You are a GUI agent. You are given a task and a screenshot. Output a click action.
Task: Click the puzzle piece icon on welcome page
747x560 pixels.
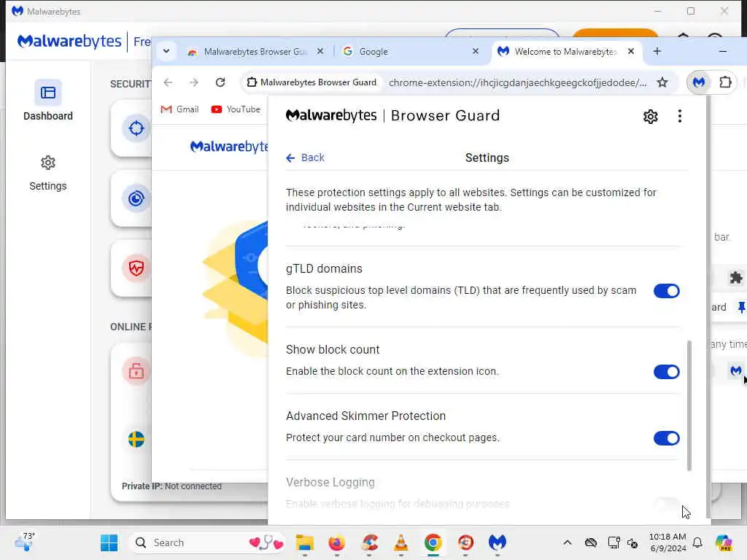pos(736,278)
